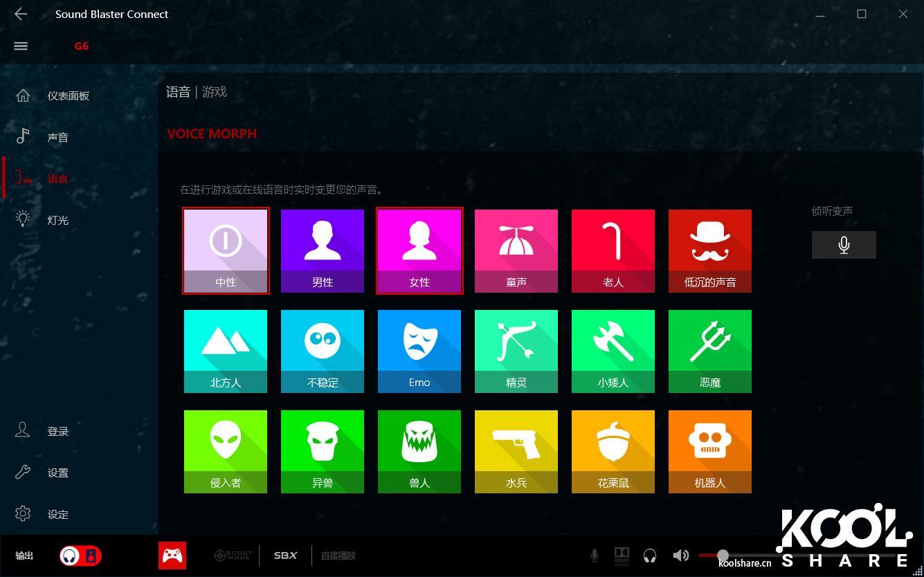This screenshot has height=577, width=924.
Task: Mute the speaker volume icon
Action: click(680, 556)
